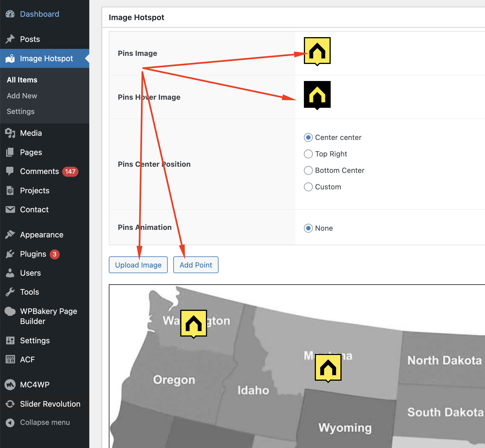485x448 pixels.
Task: Click the ACF grid icon
Action: tap(10, 359)
